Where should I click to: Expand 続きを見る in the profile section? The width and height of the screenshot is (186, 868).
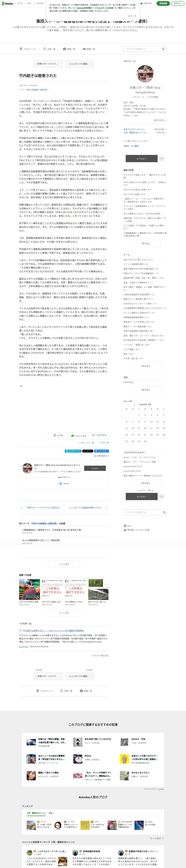160,120
